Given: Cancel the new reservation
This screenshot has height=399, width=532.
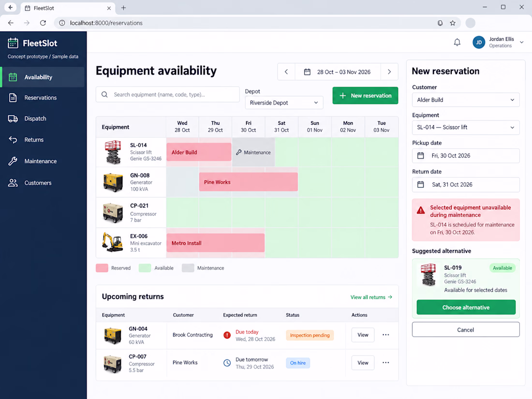Looking at the screenshot, I should tap(465, 330).
